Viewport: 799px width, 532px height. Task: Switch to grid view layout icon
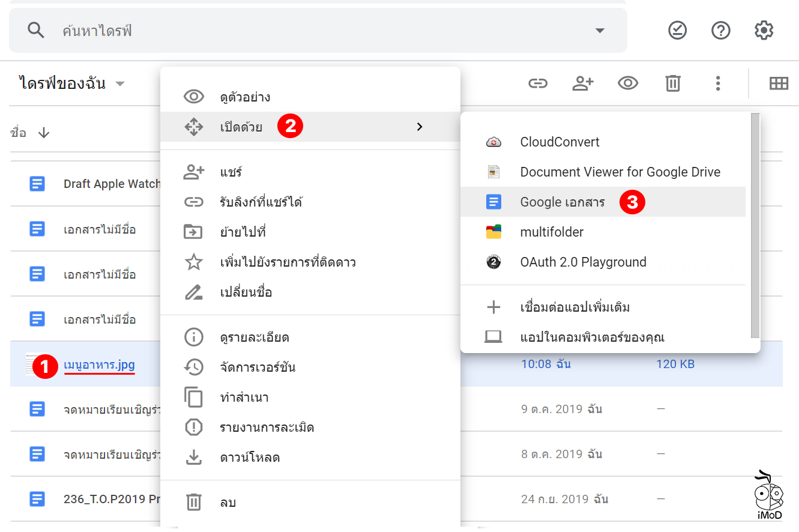point(779,83)
